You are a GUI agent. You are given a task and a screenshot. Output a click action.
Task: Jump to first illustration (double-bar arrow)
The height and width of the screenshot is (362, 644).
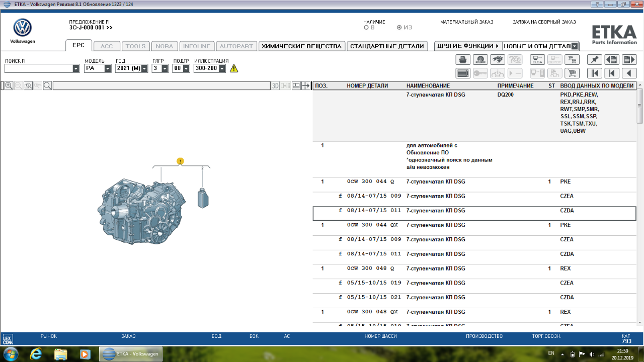tap(595, 73)
